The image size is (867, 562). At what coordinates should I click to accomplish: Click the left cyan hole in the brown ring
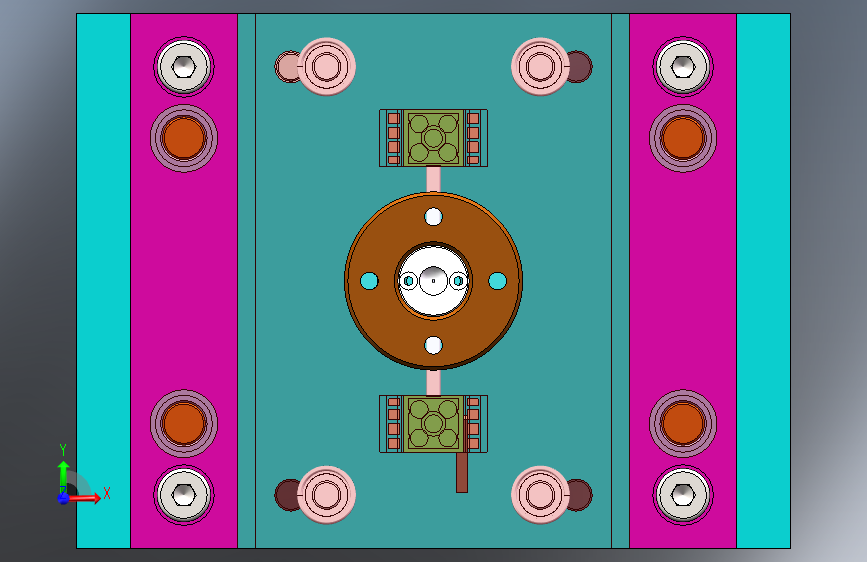[x=369, y=281]
